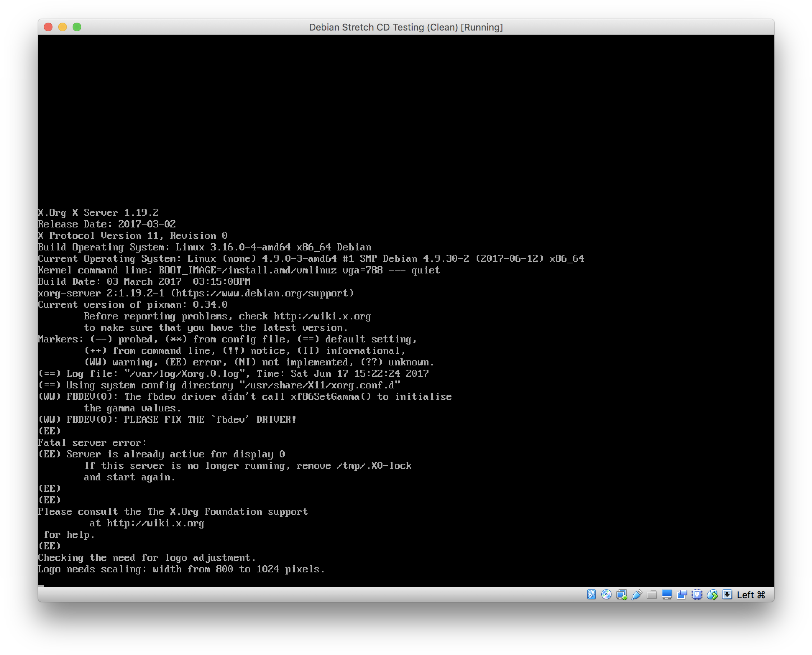Viewport: 812px width, 655px height.
Task: Open the network adapter settings menu
Action: [622, 595]
